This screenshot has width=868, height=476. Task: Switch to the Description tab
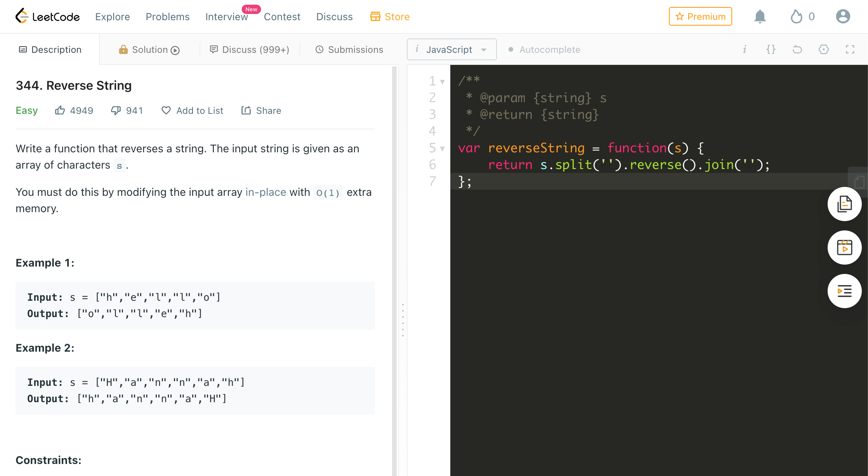pos(50,50)
